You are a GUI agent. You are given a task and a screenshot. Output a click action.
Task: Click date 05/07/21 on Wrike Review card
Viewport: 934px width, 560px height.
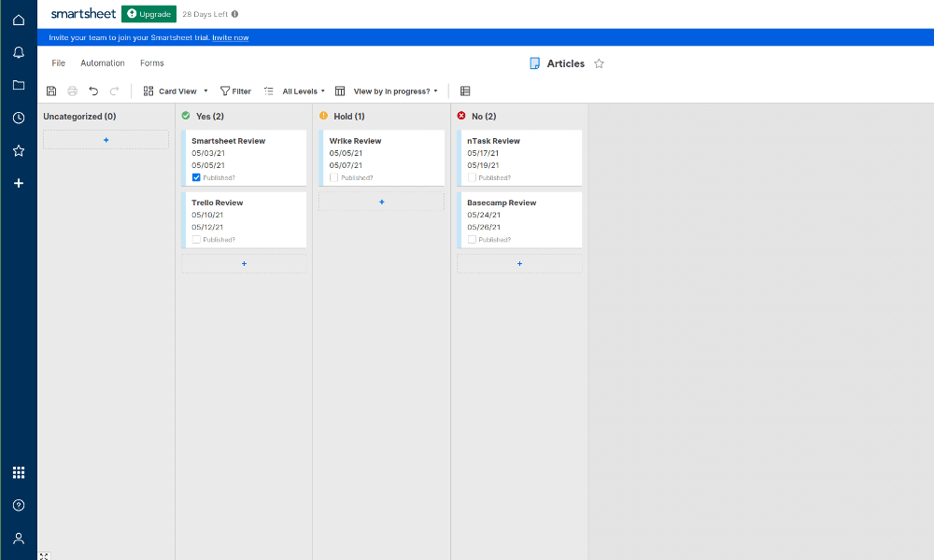tap(346, 165)
